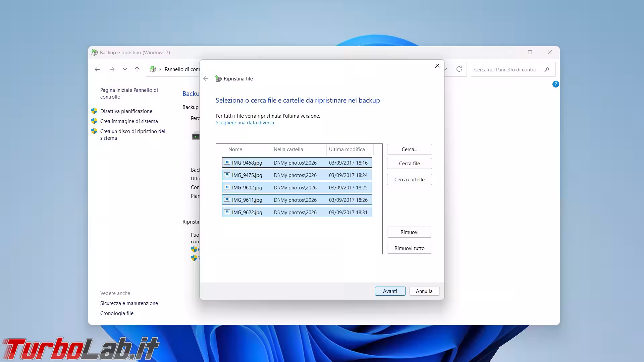
Task: Sort by the Ultima modifica column header
Action: click(x=347, y=149)
